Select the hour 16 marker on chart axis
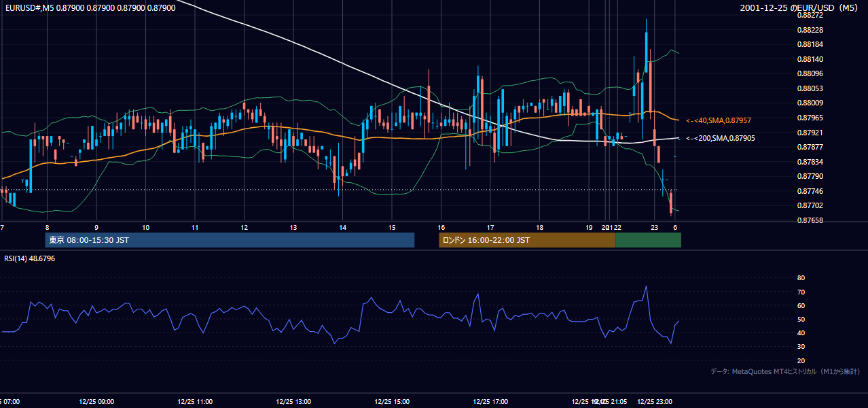 pos(441,227)
